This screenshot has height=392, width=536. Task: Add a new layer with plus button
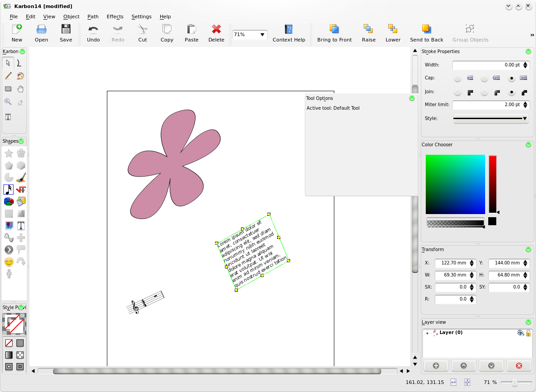pos(436,366)
